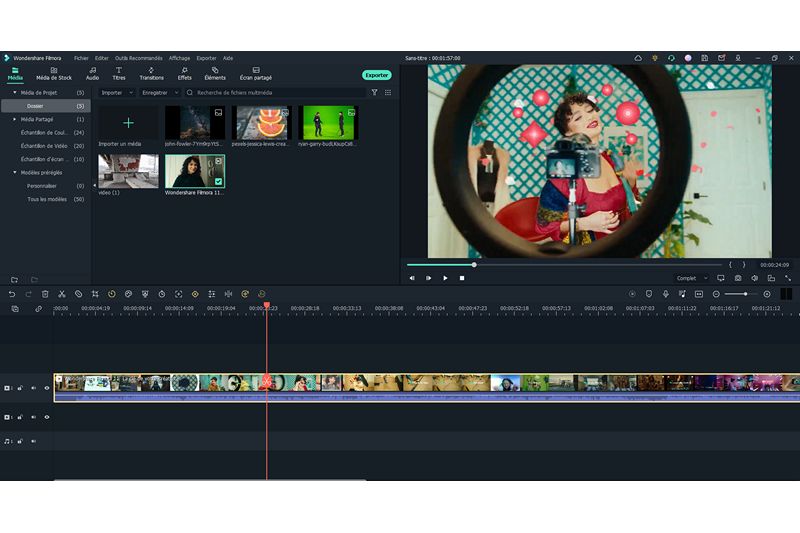The image size is (800, 533).
Task: Mute the audio music track
Action: [x=33, y=441]
